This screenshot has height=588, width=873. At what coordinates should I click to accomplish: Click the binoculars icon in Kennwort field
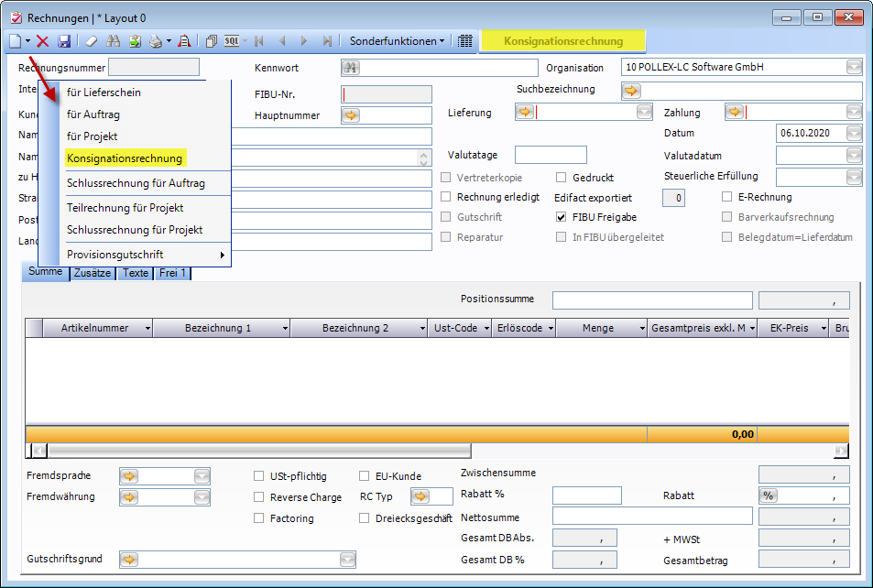click(x=351, y=68)
